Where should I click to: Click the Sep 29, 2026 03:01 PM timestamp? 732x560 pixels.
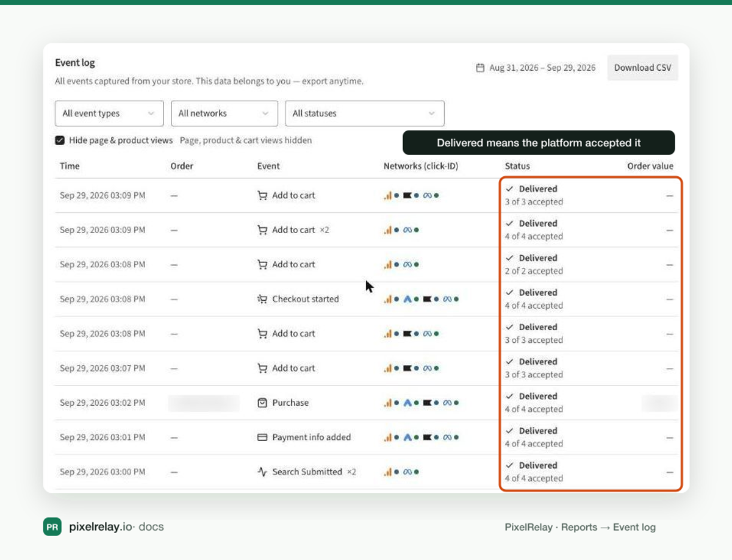point(102,437)
